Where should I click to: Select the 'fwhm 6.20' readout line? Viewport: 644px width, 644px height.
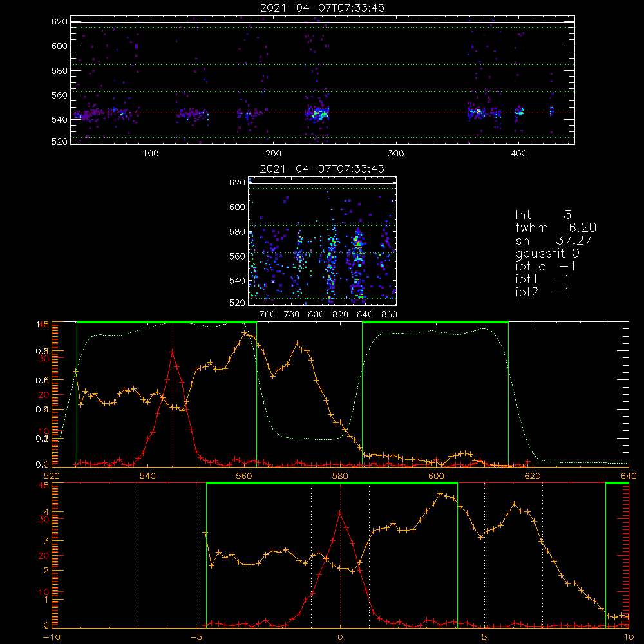click(x=556, y=227)
